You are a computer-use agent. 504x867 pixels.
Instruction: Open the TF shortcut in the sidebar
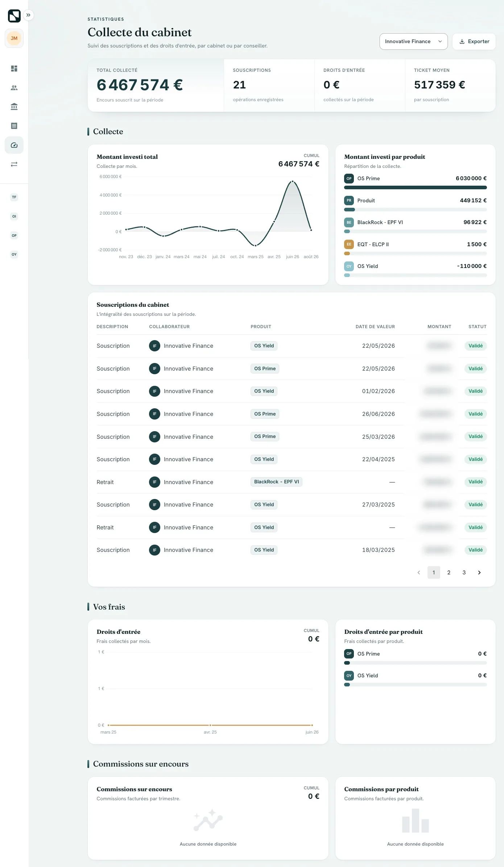tap(14, 197)
